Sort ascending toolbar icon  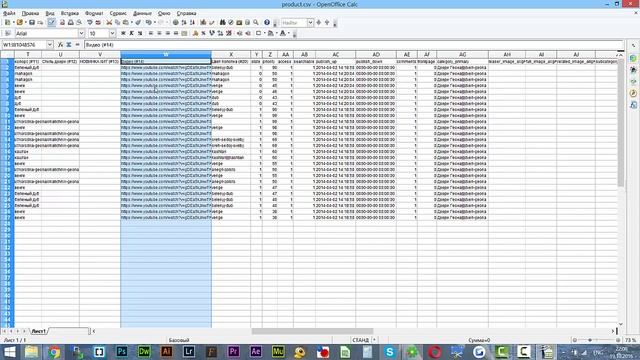(x=184, y=22)
